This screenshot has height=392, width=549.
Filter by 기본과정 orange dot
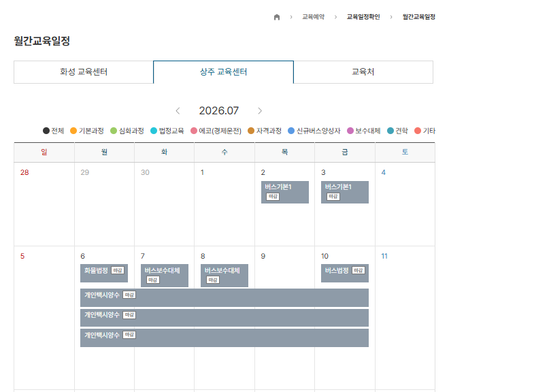click(73, 131)
